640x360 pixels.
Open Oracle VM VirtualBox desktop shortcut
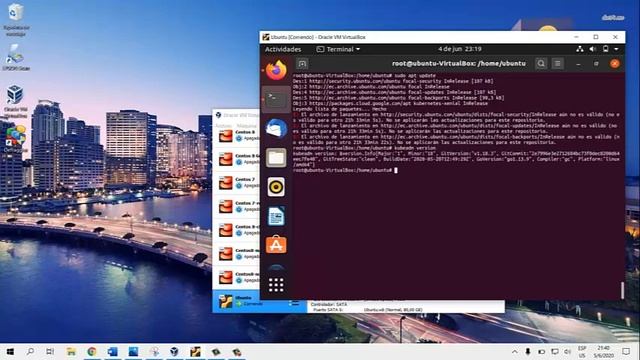(x=16, y=101)
